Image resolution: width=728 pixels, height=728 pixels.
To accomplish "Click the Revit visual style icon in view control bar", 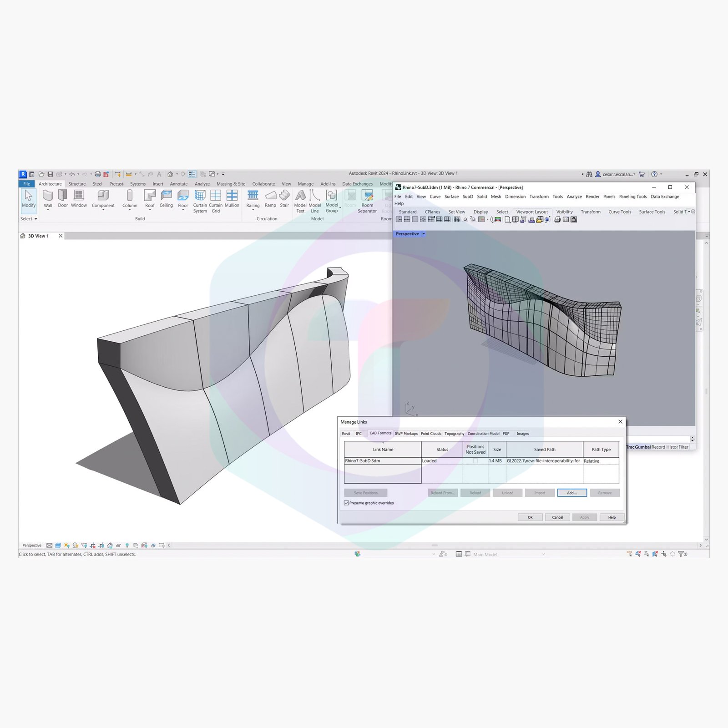I will 58,545.
